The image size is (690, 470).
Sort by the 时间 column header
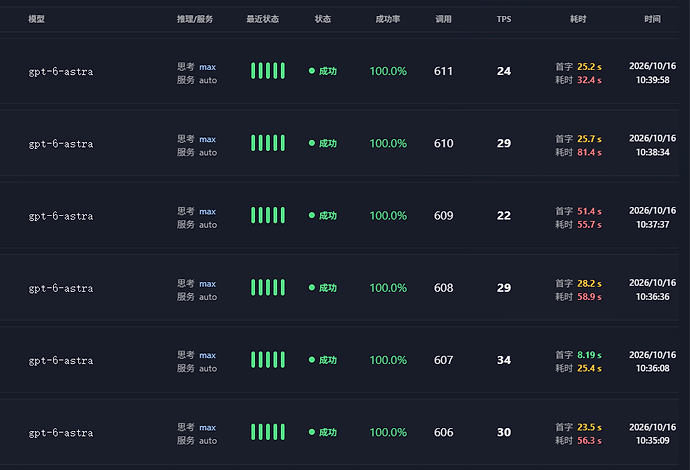(x=652, y=19)
